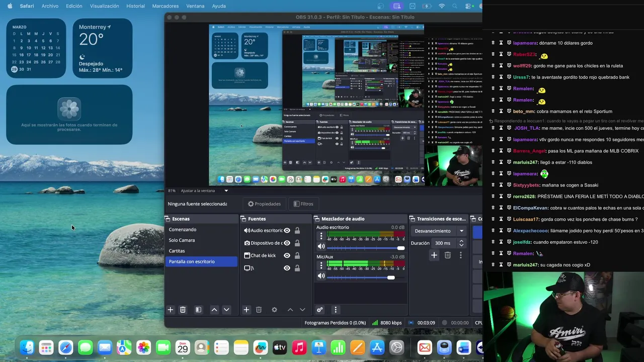The image size is (644, 362).
Task: Move selected scene down in Escenas
Action: (226, 310)
